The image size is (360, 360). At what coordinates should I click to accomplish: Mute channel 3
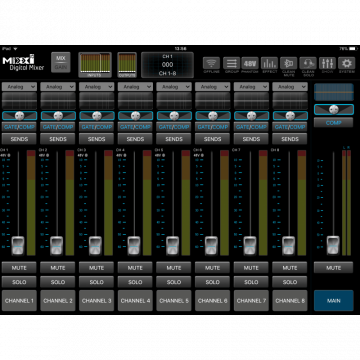coord(97,268)
